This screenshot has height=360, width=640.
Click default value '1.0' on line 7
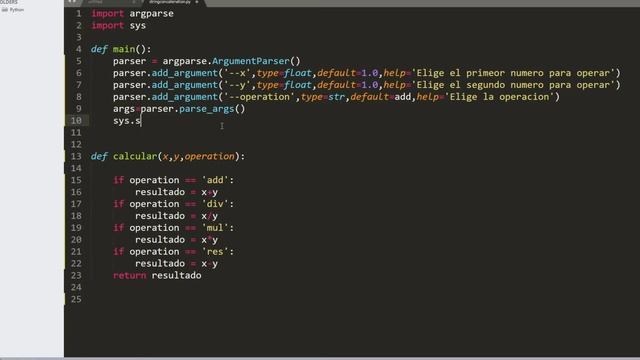[370, 85]
